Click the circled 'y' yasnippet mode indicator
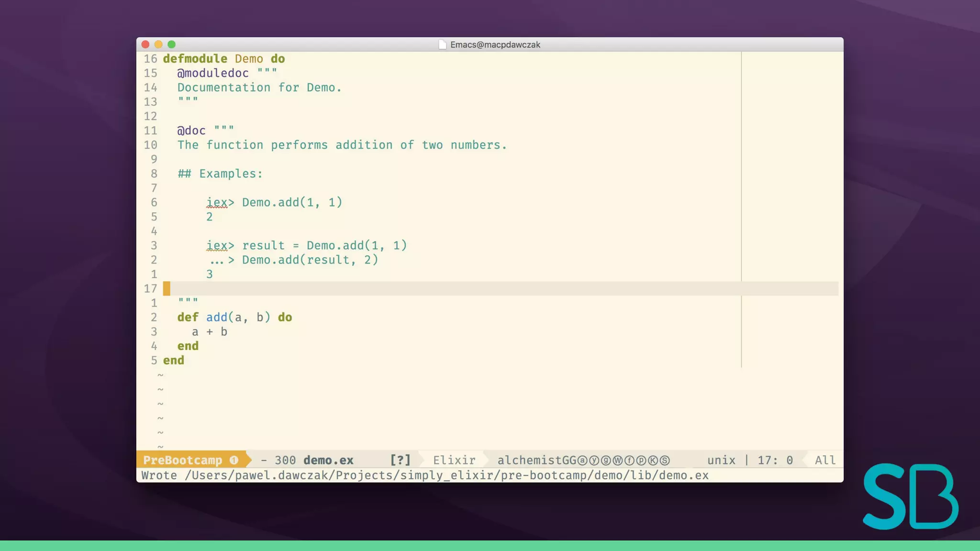Screen dimensions: 980x551 click(x=594, y=461)
